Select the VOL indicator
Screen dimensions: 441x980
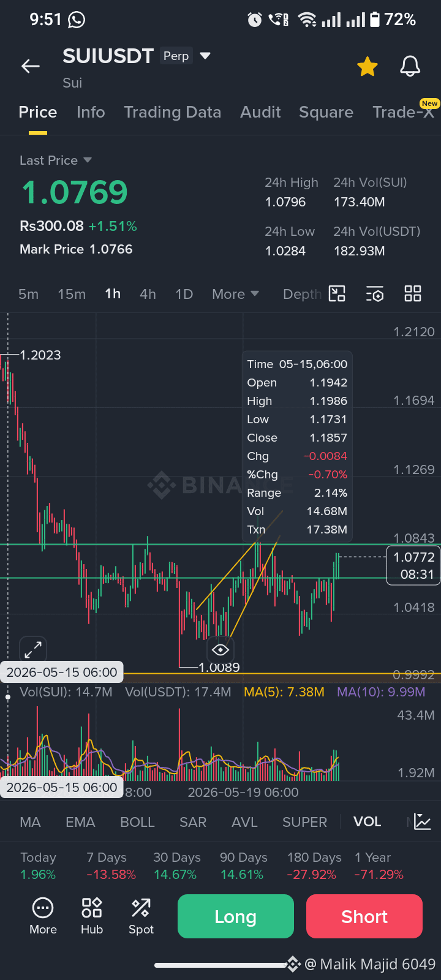coord(367,822)
